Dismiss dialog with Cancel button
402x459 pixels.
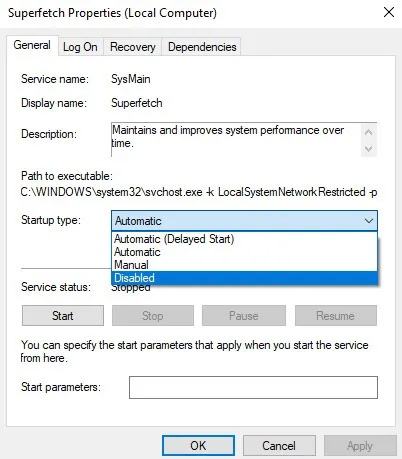(x=279, y=446)
